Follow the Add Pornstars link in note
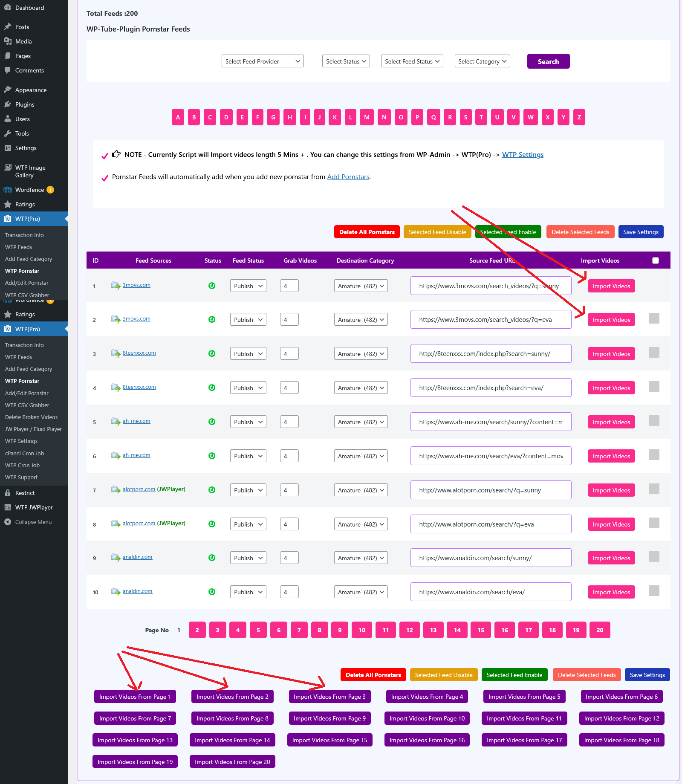 point(348,177)
